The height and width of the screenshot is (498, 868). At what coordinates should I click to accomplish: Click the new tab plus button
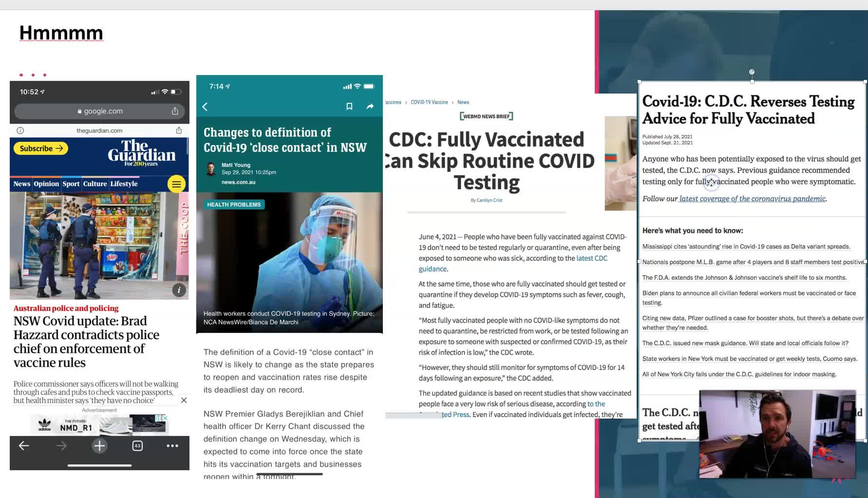pos(99,445)
